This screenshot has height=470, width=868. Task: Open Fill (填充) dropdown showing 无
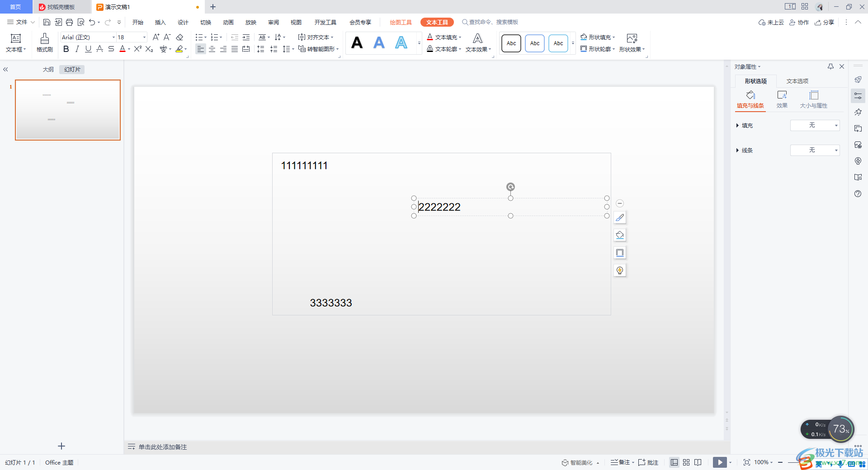(x=815, y=125)
